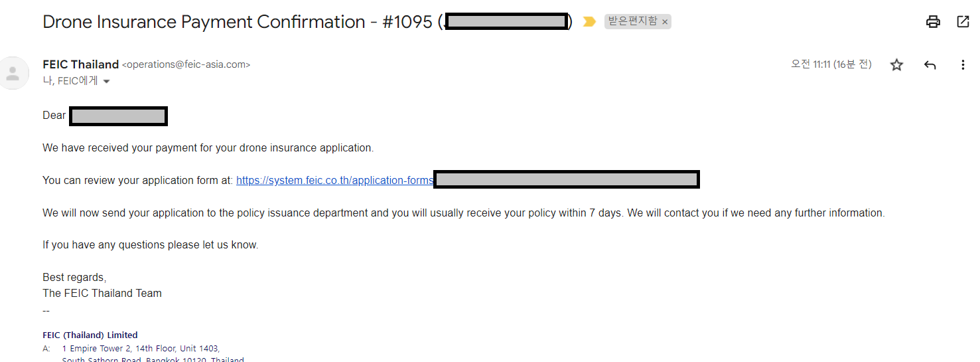The height and width of the screenshot is (362, 980).
Task: Expand recipient details arrow beside 나, FEIC에게
Action: [x=106, y=82]
